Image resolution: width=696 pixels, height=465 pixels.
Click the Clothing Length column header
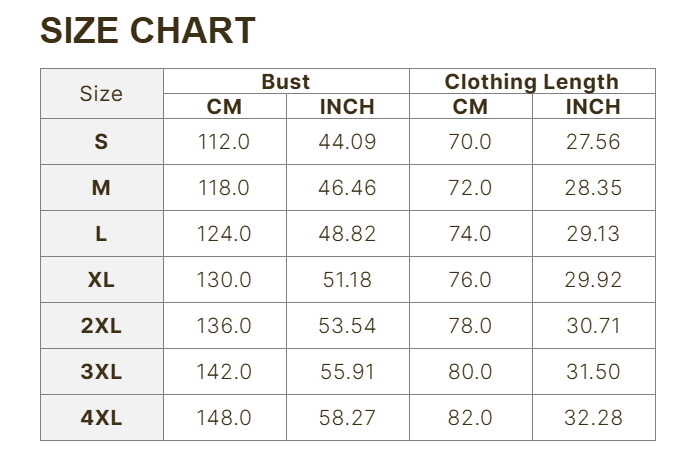click(x=531, y=82)
